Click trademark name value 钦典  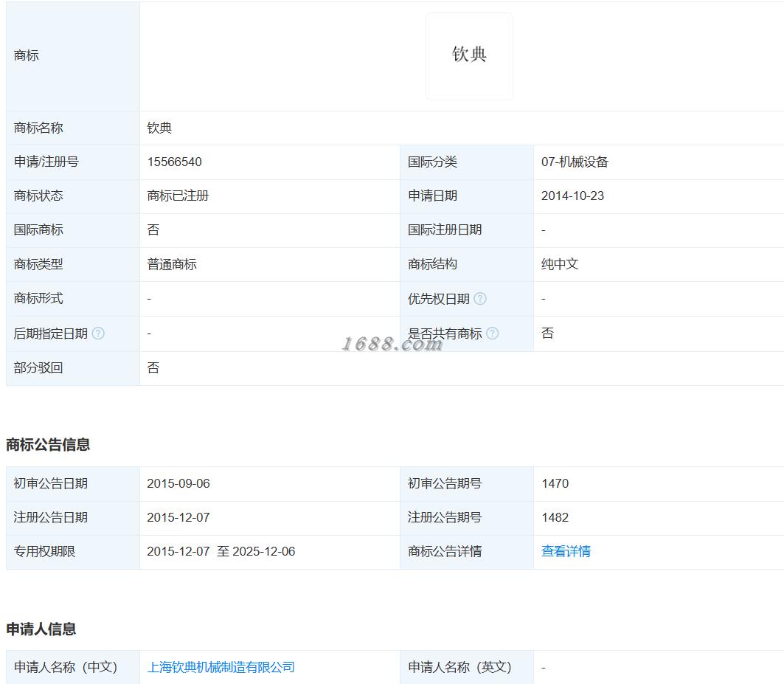[159, 128]
